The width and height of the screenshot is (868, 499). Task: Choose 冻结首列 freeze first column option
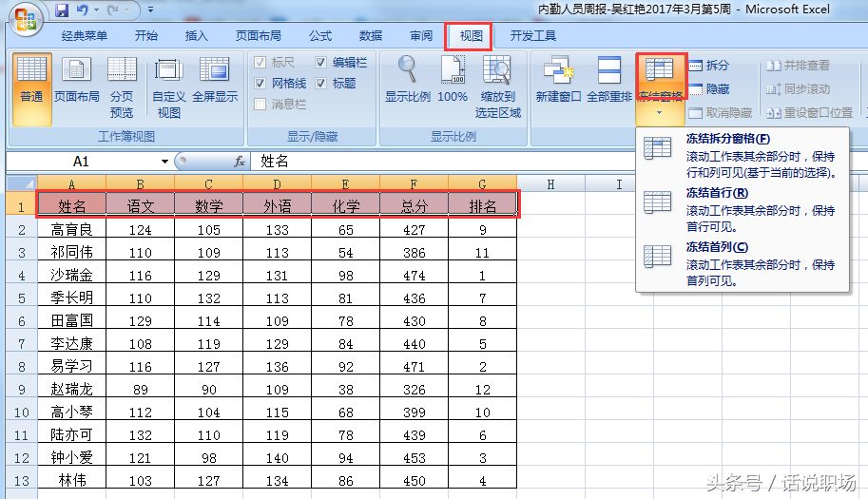(742, 264)
